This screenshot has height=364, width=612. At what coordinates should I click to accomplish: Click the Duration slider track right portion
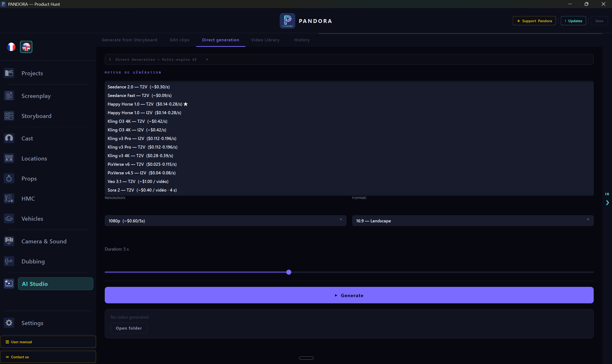click(442, 272)
